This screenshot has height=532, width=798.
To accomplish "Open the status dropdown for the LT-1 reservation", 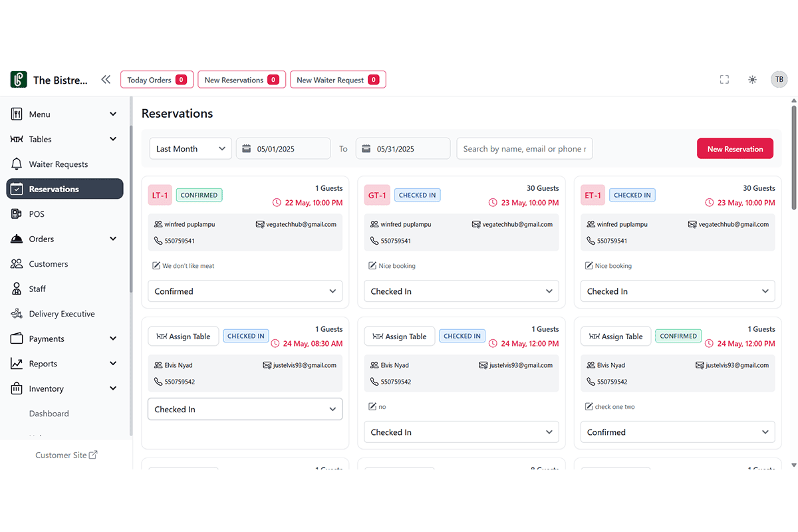I will tap(245, 291).
